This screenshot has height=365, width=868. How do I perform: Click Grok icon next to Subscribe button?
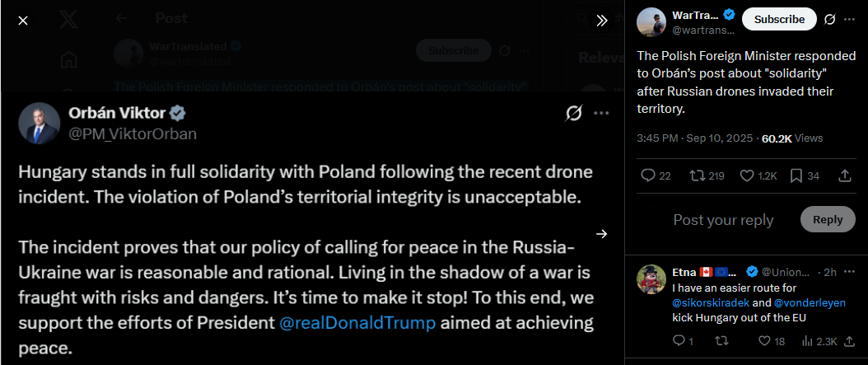tap(829, 20)
